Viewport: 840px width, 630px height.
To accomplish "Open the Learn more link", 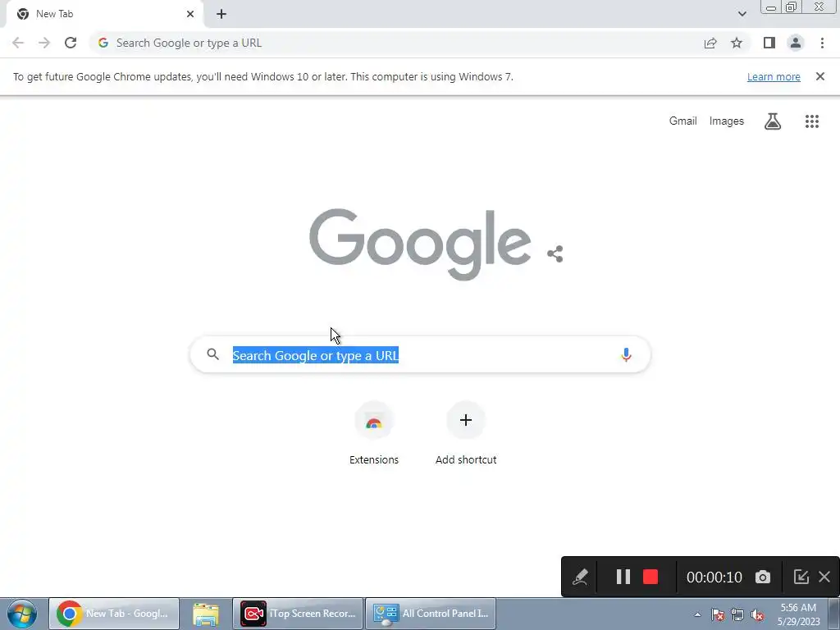I will click(x=774, y=76).
